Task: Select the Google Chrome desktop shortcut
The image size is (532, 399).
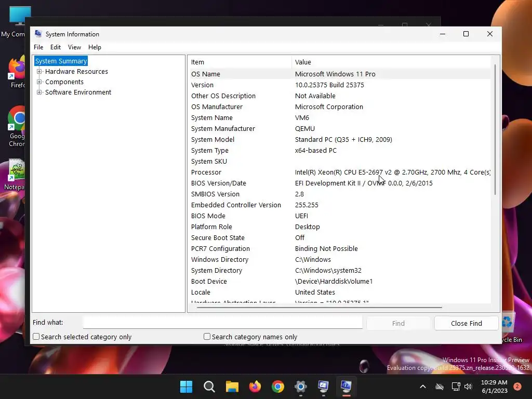Action: (x=16, y=127)
